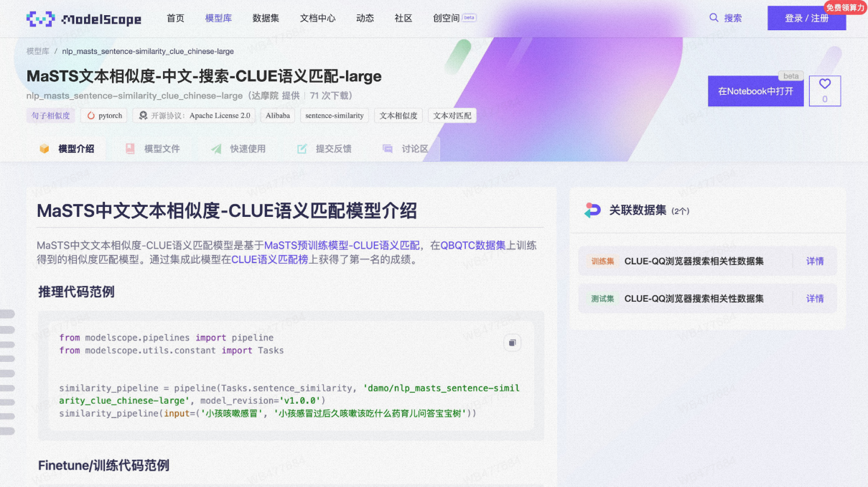Click the 提交反馈 edit icon
This screenshot has height=487, width=868.
pyautogui.click(x=302, y=149)
